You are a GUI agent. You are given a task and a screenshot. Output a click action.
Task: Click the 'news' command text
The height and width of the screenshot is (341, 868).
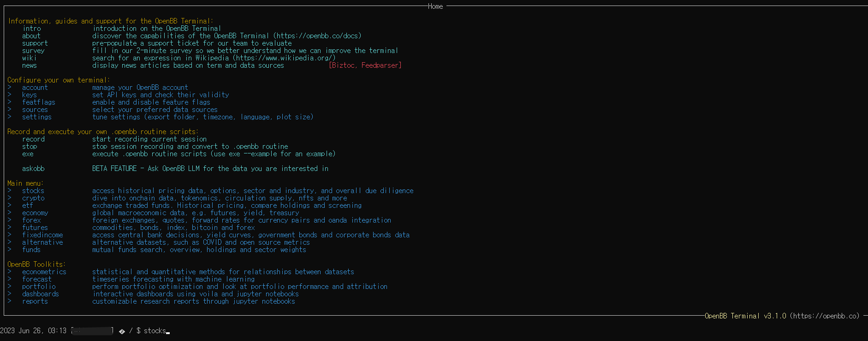pyautogui.click(x=30, y=65)
